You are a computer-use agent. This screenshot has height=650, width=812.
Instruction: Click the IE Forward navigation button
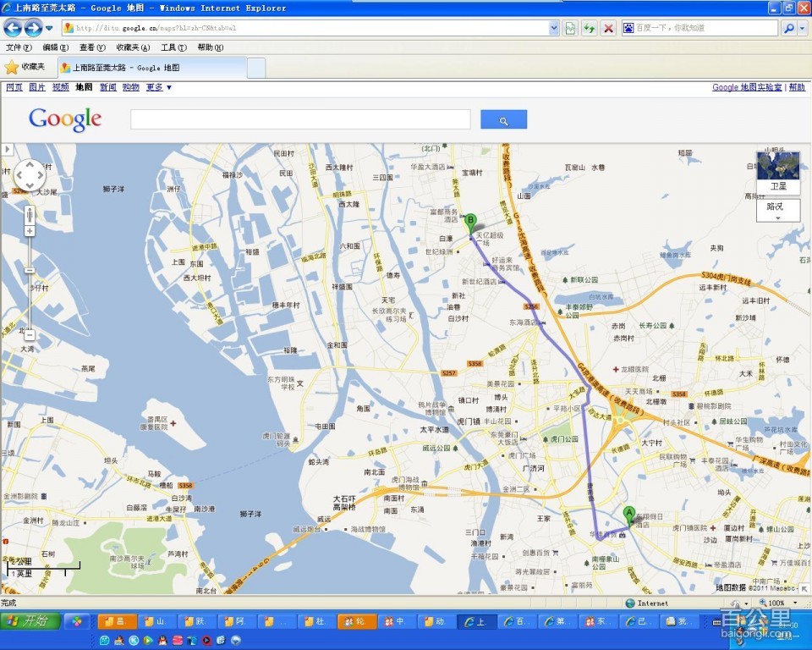[x=33, y=28]
